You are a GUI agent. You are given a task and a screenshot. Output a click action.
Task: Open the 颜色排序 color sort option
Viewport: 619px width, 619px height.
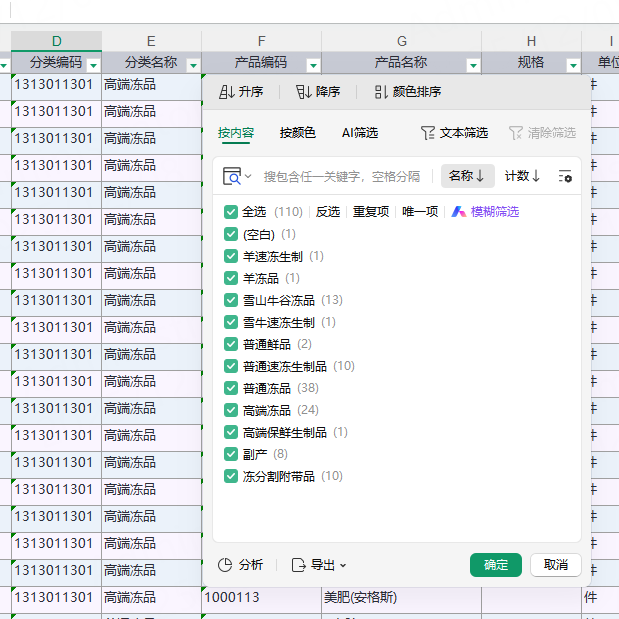[x=408, y=92]
